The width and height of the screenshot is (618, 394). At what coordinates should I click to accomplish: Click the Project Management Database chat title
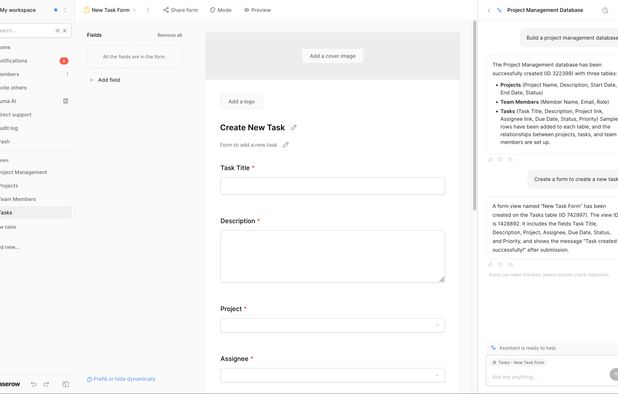[545, 10]
